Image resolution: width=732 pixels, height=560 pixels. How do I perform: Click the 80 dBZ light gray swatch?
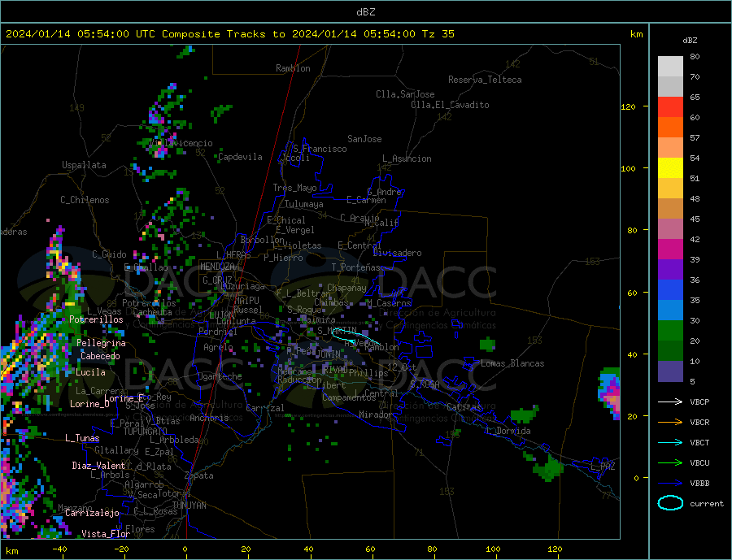[670, 67]
